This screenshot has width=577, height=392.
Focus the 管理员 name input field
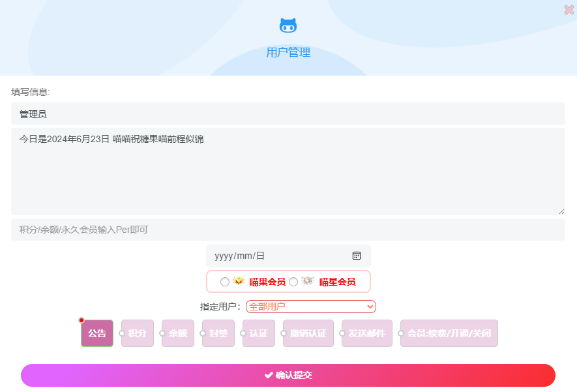coord(288,113)
